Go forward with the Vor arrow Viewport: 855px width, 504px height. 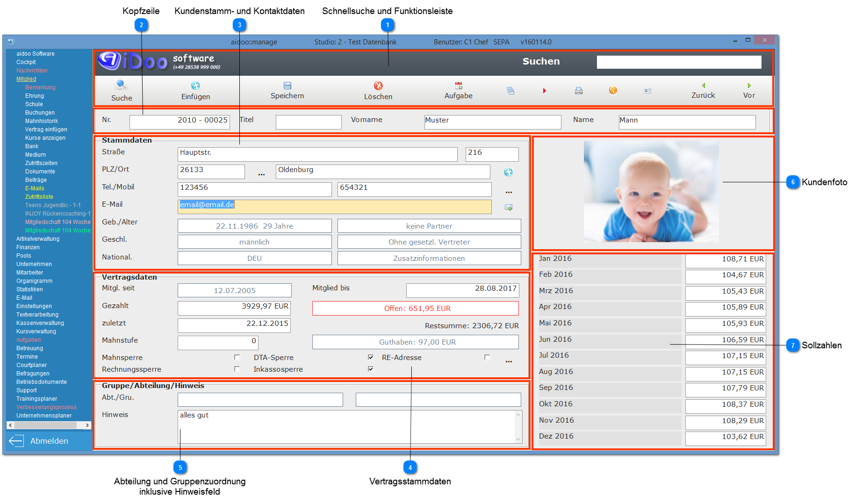[749, 86]
